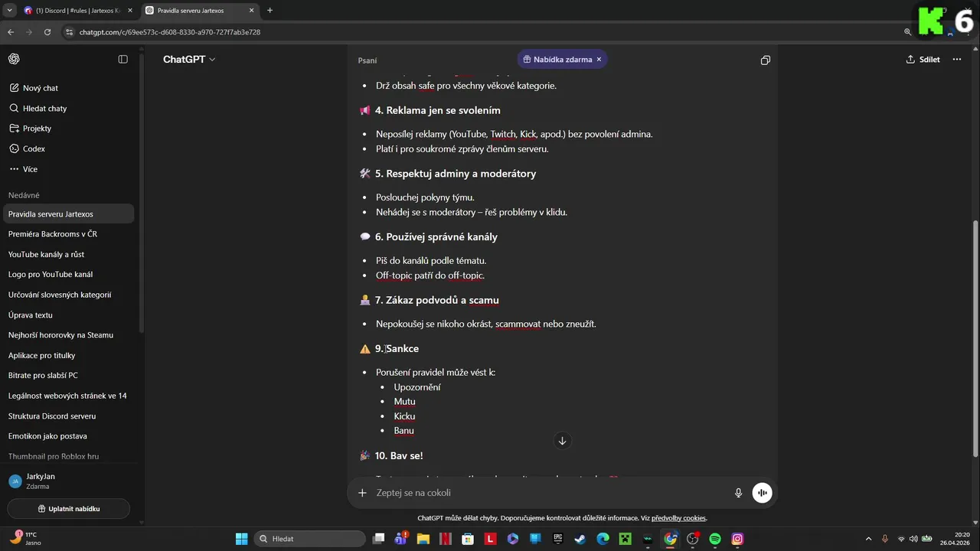The height and width of the screenshot is (551, 980).
Task: Open site information icon in address bar
Action: click(69, 32)
